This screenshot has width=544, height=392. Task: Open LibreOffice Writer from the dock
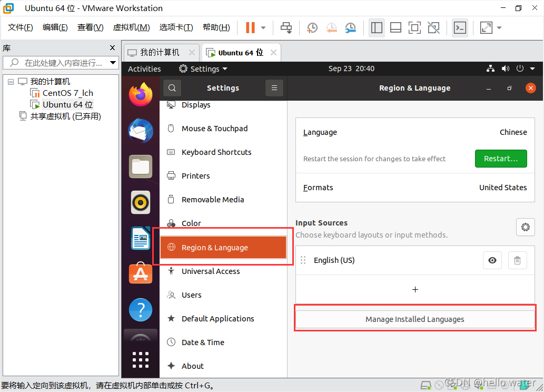[141, 238]
